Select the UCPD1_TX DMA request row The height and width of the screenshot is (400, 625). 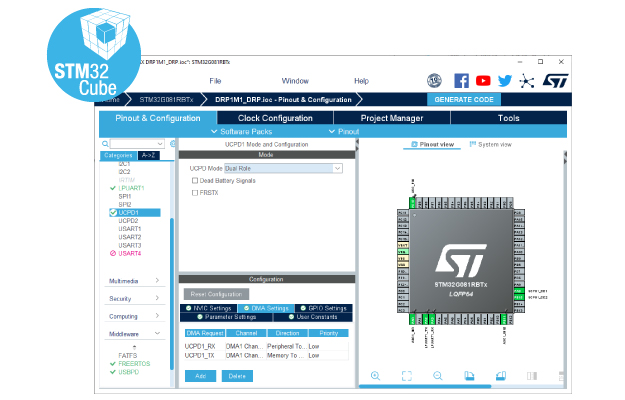266,355
